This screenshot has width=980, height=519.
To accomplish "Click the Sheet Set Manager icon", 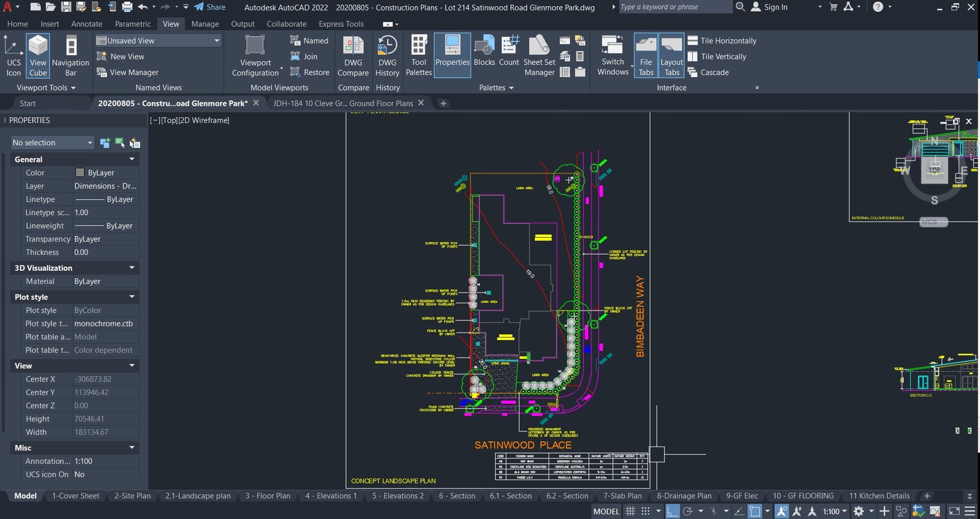I will pyautogui.click(x=539, y=56).
